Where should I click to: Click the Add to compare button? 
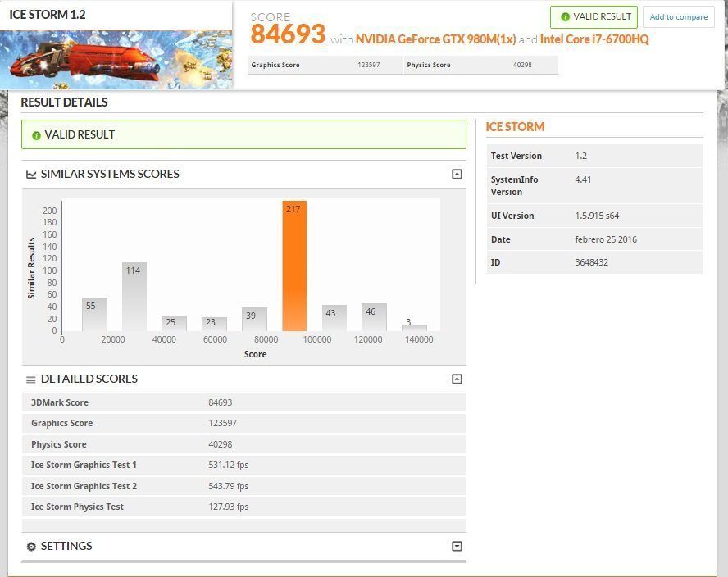point(678,17)
